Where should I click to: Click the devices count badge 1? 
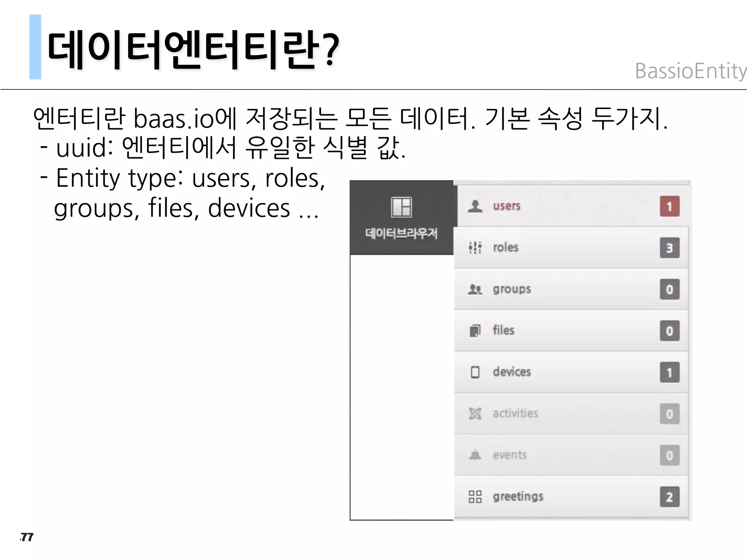(670, 373)
